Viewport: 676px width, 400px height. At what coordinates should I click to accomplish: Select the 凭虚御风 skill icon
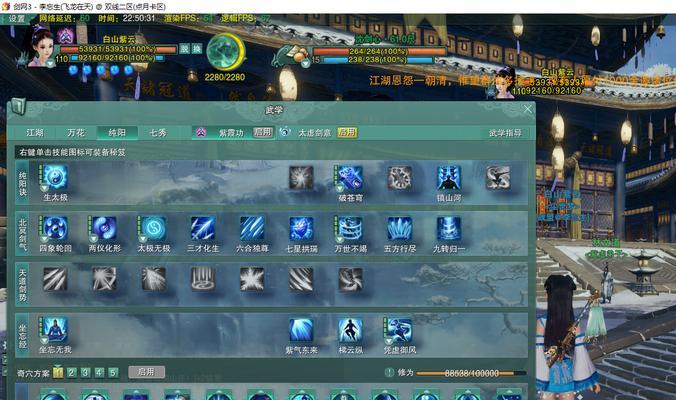[x=399, y=331]
